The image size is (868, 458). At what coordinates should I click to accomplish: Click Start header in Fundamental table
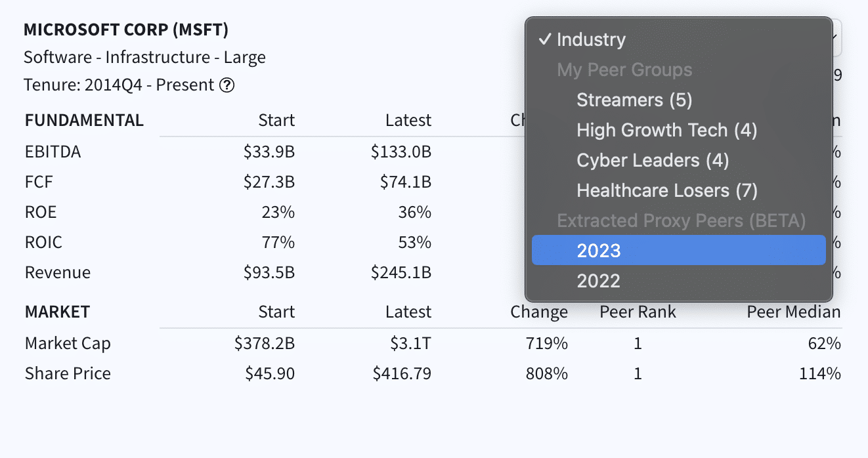pos(276,120)
